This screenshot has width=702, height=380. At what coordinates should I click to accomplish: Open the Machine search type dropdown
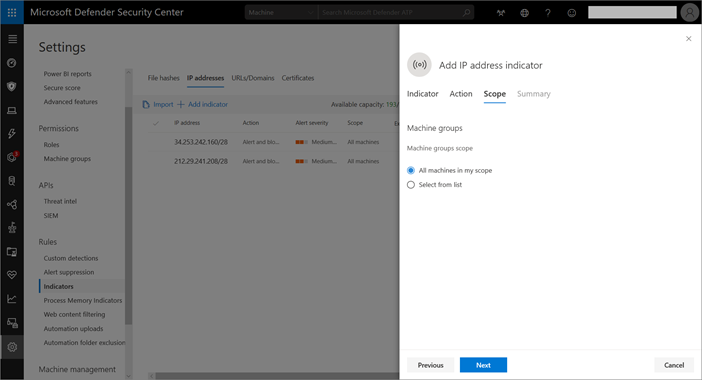pyautogui.click(x=281, y=13)
